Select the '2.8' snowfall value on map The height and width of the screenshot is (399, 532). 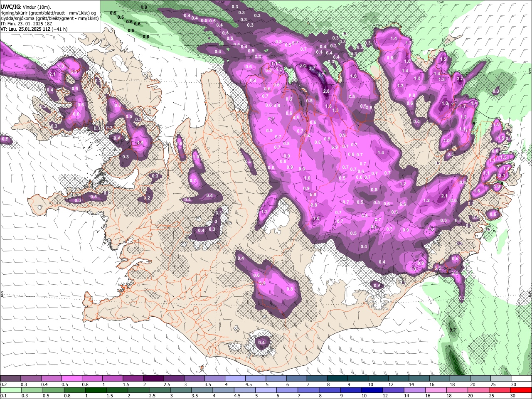point(326,91)
